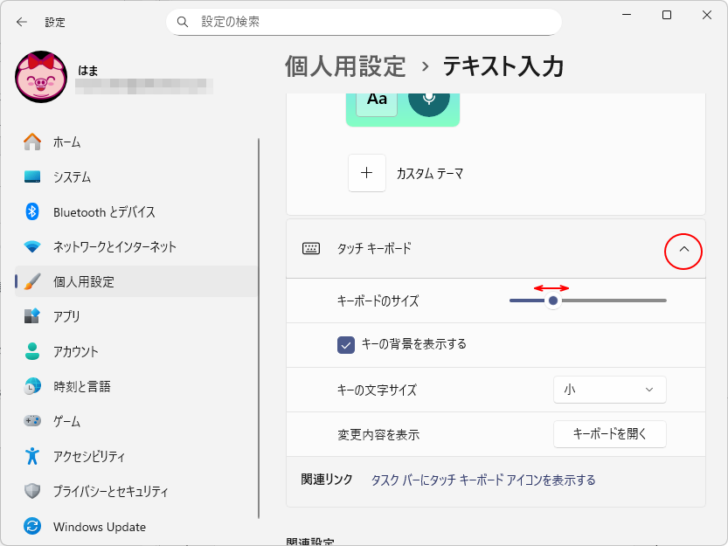Open プライバシーとセキュリティ settings

coord(136,491)
